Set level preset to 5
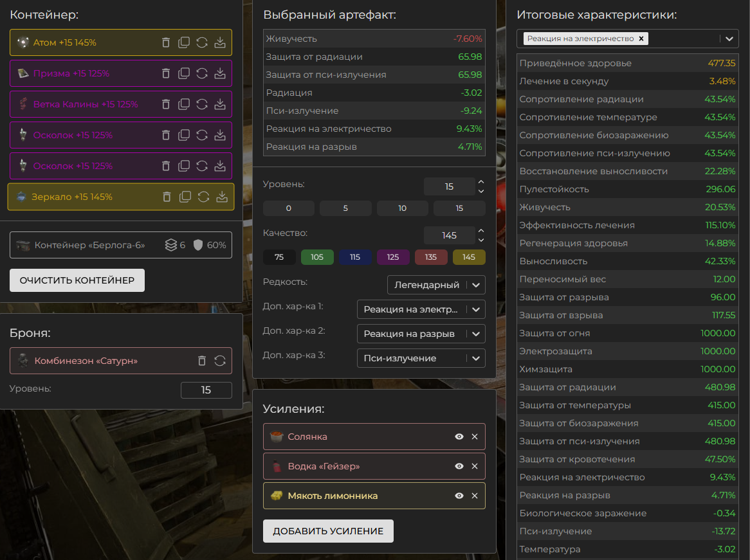The width and height of the screenshot is (750, 560). [345, 208]
